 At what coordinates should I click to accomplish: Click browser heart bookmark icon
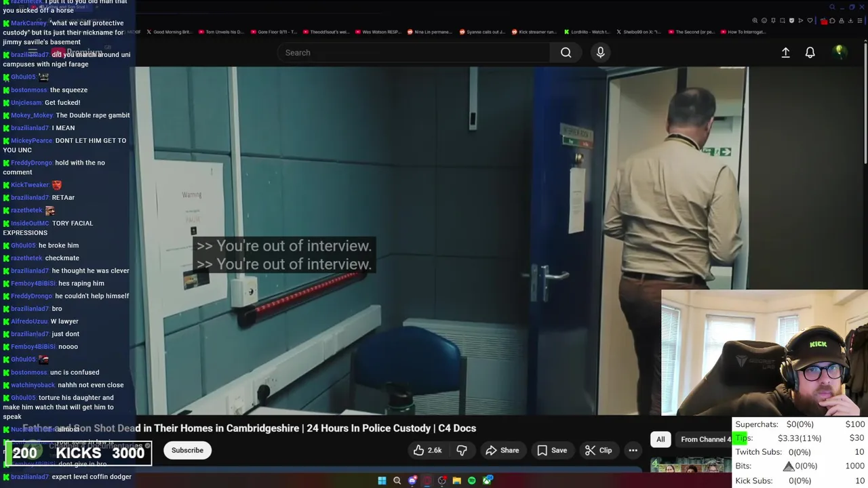tap(810, 20)
